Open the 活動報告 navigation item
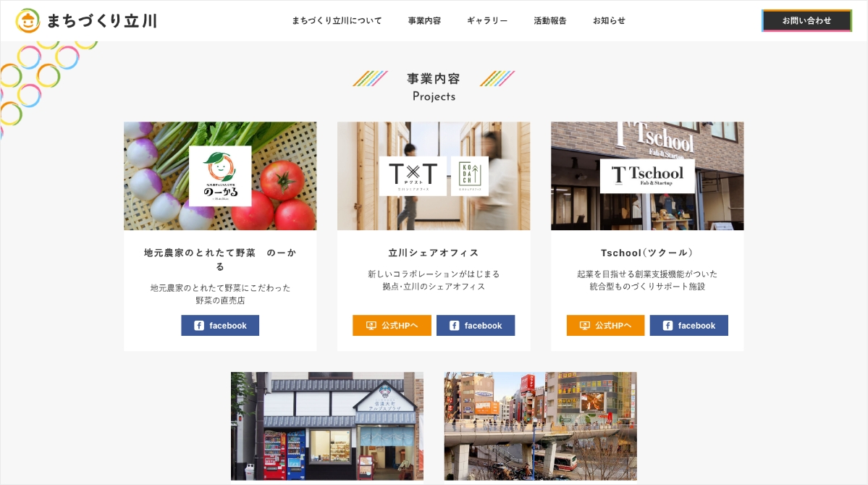This screenshot has height=485, width=868. 549,20
